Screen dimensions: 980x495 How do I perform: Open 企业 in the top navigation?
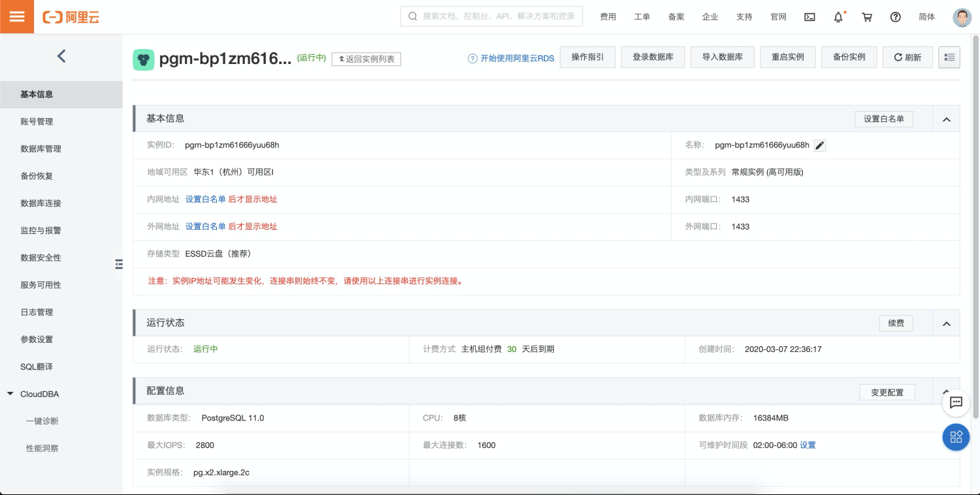click(x=710, y=17)
